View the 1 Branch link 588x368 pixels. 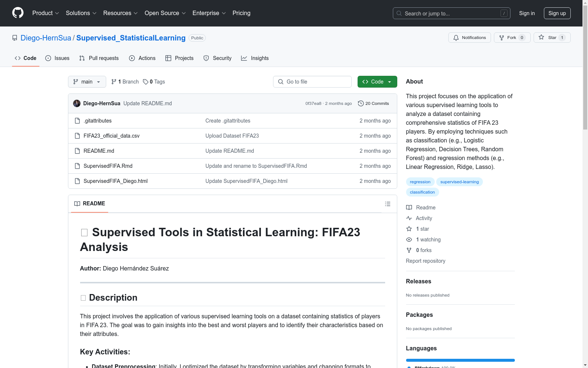point(125,82)
